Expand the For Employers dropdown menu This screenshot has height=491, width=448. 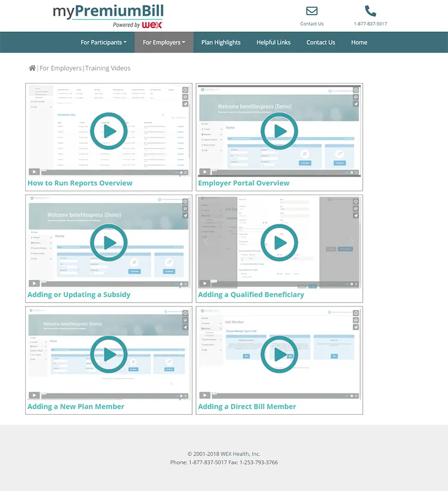(x=164, y=43)
